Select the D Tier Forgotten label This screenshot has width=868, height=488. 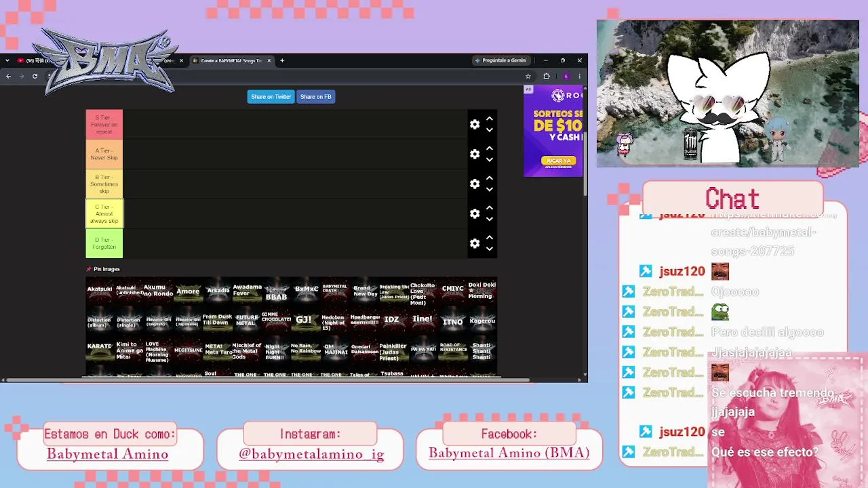(104, 243)
